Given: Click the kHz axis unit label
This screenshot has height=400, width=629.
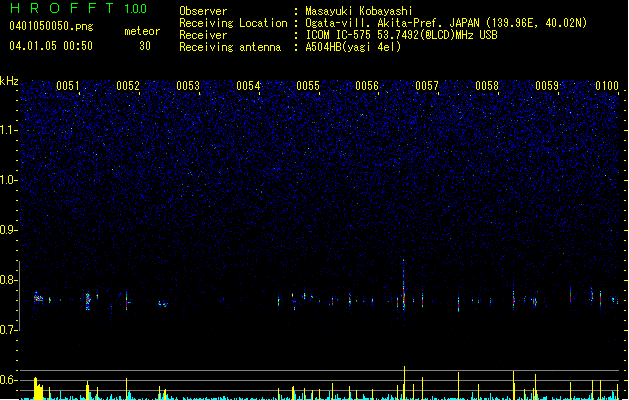Looking at the screenshot, I should (9, 81).
